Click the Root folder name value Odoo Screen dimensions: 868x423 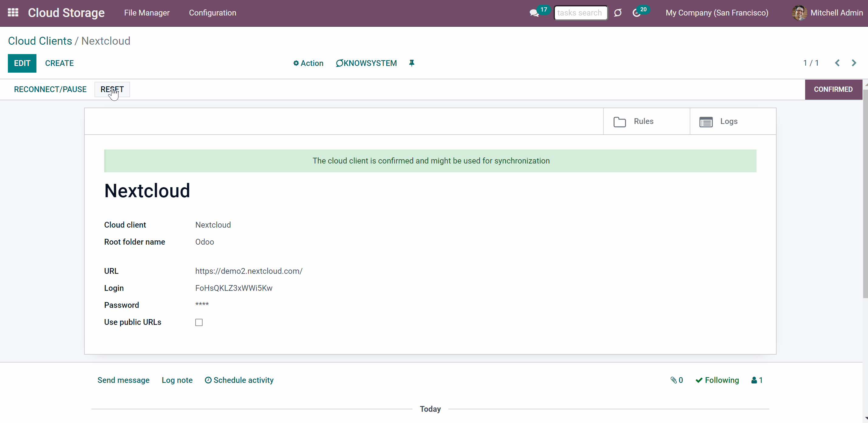[x=204, y=242]
